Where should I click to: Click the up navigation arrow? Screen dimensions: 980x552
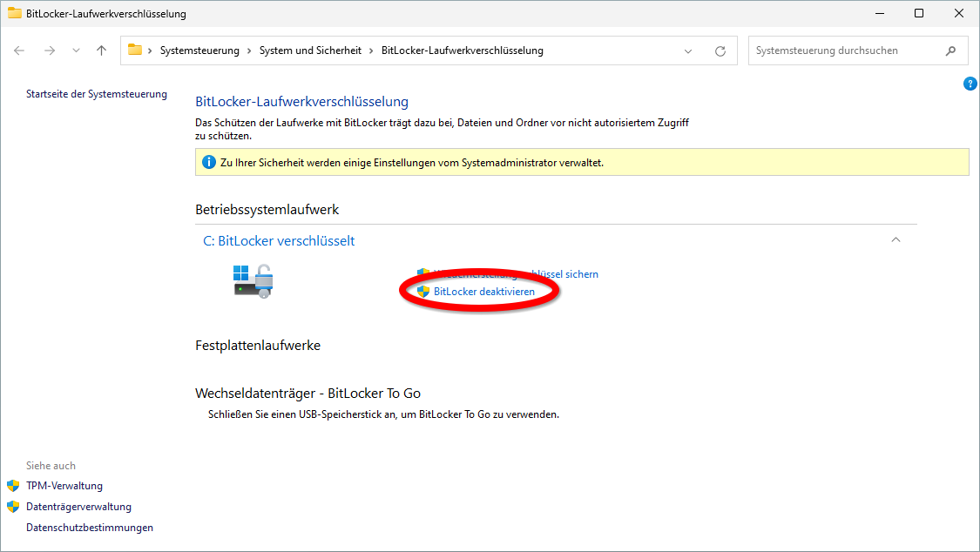(x=100, y=50)
